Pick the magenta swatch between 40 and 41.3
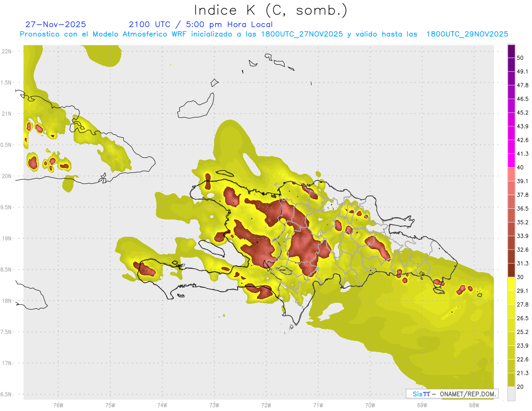The width and height of the screenshot is (532, 411). pyautogui.click(x=511, y=160)
